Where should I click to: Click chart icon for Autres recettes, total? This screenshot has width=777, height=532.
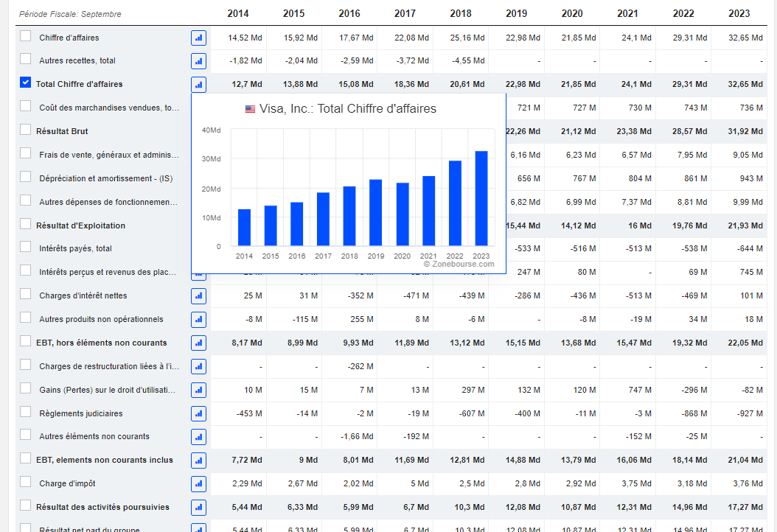point(198,61)
